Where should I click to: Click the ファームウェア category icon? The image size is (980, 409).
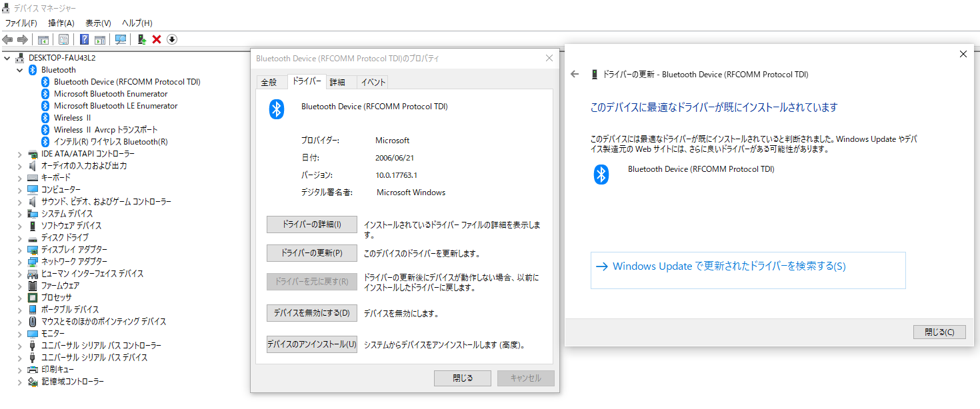[x=33, y=285]
